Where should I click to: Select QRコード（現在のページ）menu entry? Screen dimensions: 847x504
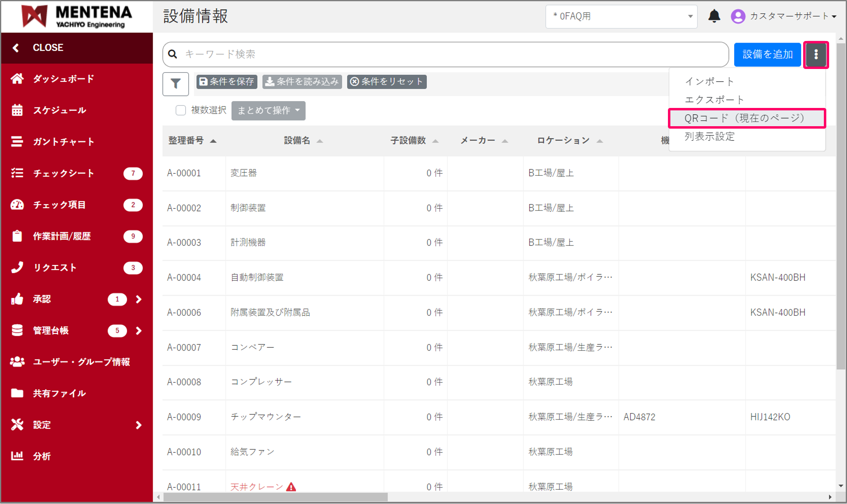[x=744, y=118]
